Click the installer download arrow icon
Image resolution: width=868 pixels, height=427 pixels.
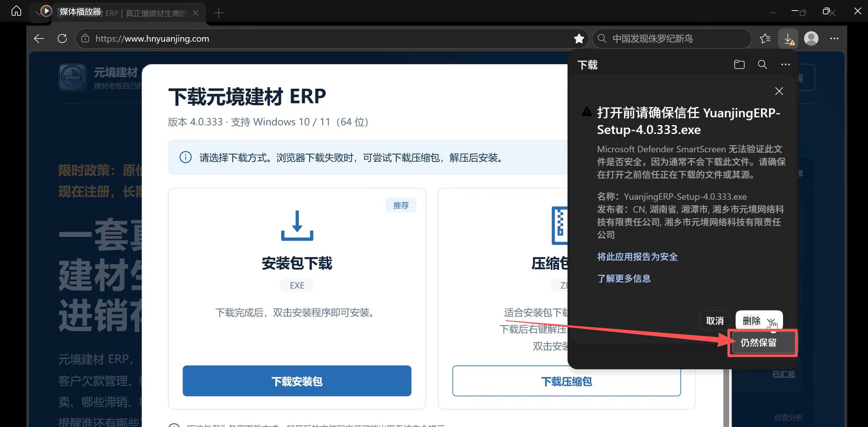tap(297, 225)
